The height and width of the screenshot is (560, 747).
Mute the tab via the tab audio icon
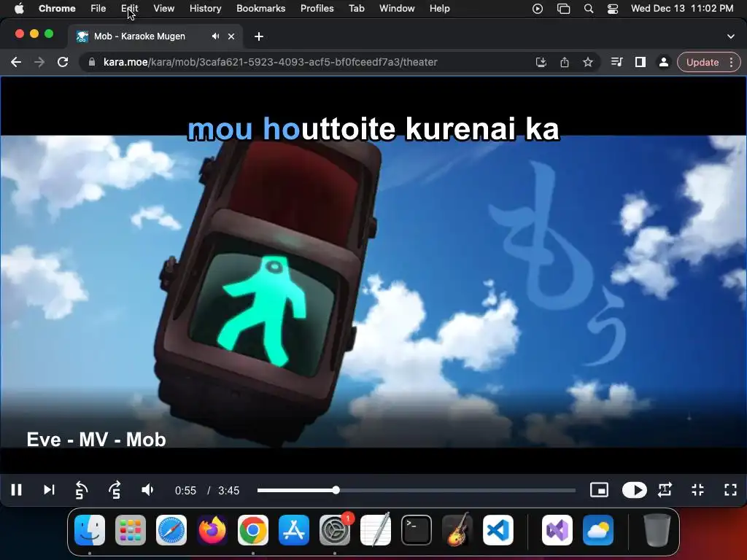click(215, 36)
